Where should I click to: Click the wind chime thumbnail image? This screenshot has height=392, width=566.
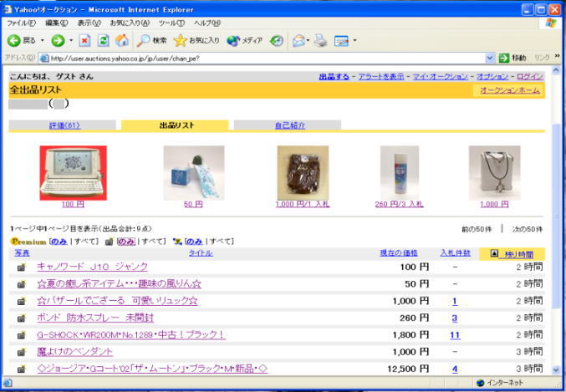[x=194, y=173]
